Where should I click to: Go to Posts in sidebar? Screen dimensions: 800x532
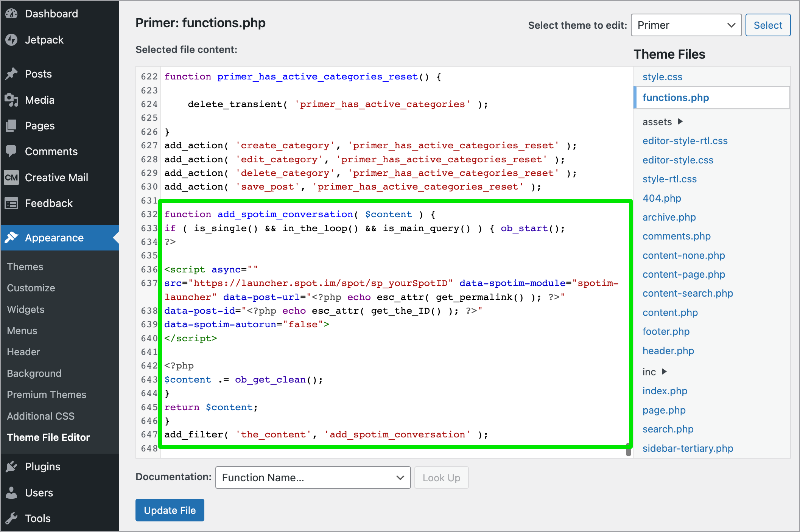coord(38,74)
